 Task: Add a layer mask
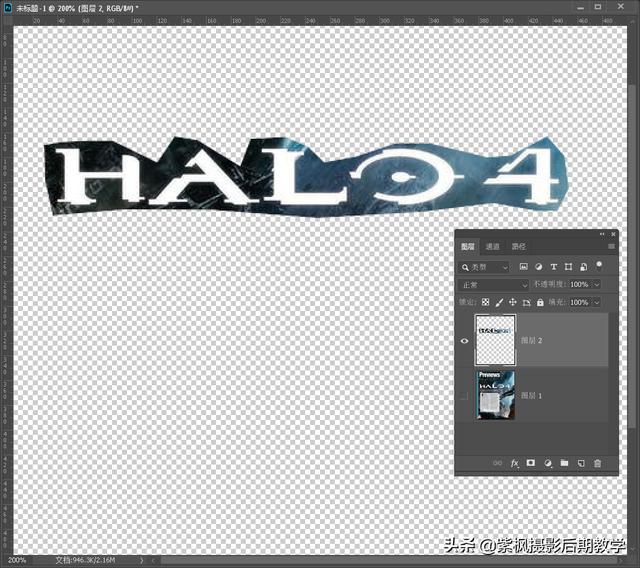point(531,463)
